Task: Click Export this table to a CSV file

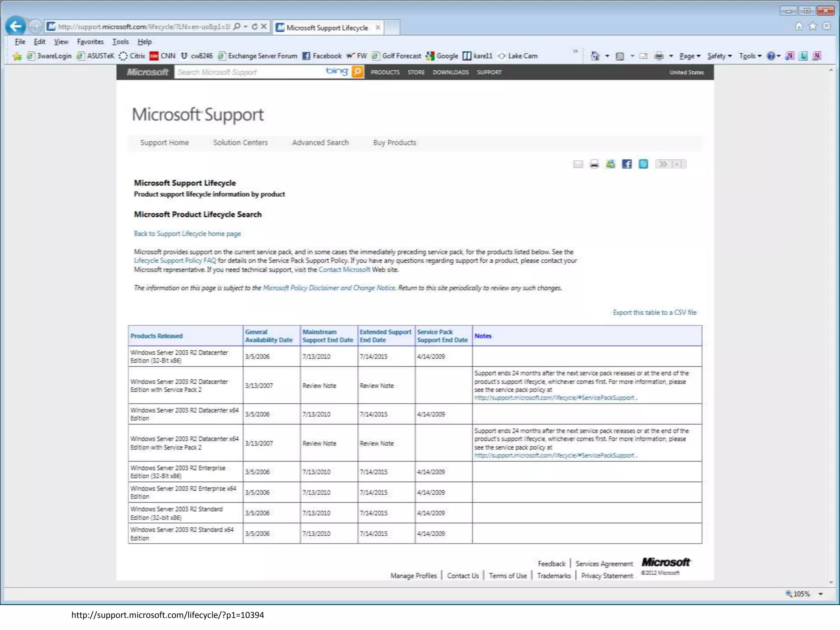Action: [655, 313]
